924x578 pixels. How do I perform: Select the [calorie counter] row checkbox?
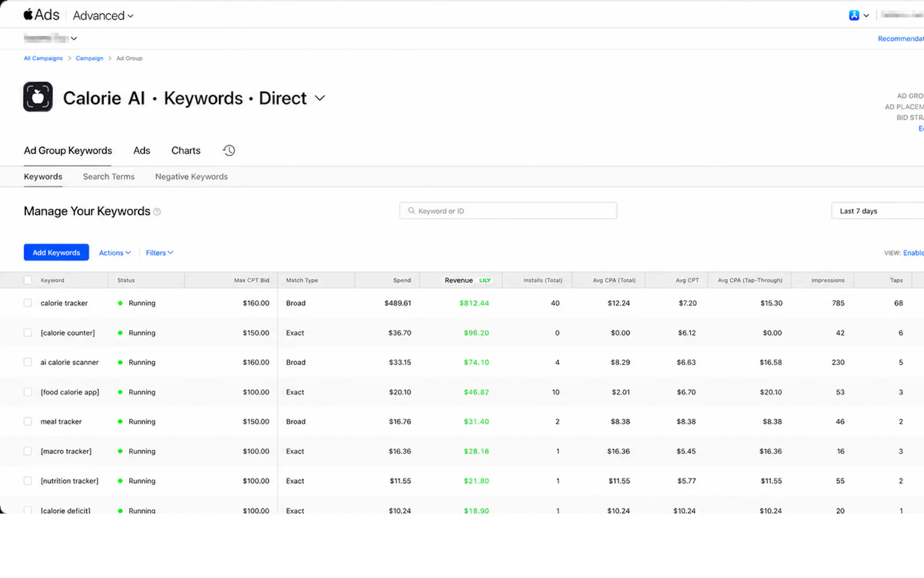point(28,333)
